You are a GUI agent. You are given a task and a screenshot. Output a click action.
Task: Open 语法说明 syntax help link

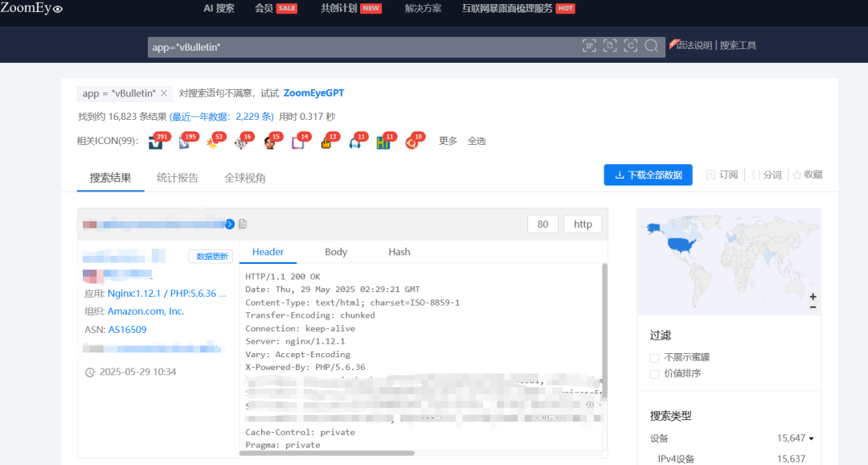click(x=694, y=45)
